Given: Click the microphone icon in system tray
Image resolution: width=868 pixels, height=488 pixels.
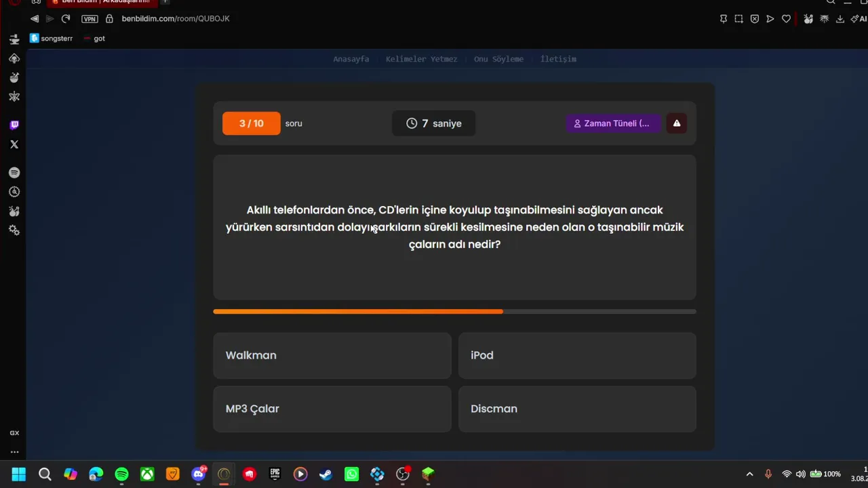Looking at the screenshot, I should coord(768,474).
